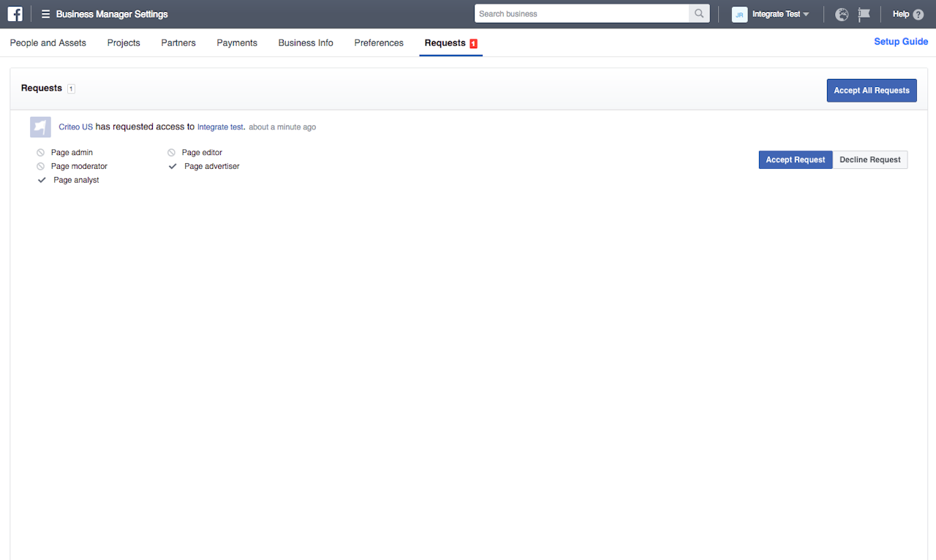Screen dimensions: 936x560
Task: Click the Page admin disabled indicator
Action: (40, 153)
